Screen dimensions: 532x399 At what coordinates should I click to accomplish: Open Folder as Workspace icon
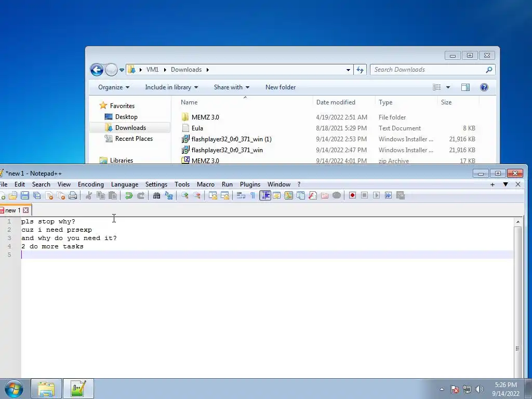coord(325,195)
